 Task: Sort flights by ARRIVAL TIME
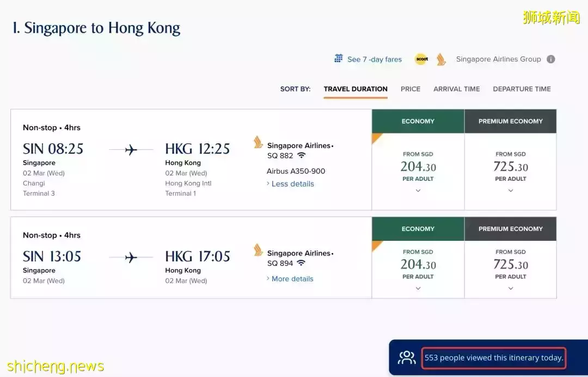tap(456, 89)
